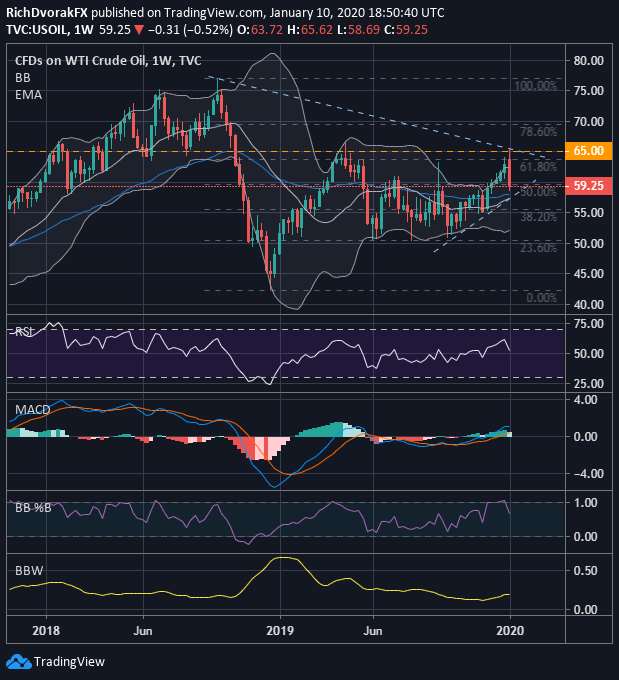Click the 70.00 price axis label
Screen dimensions: 619x680
[589, 122]
